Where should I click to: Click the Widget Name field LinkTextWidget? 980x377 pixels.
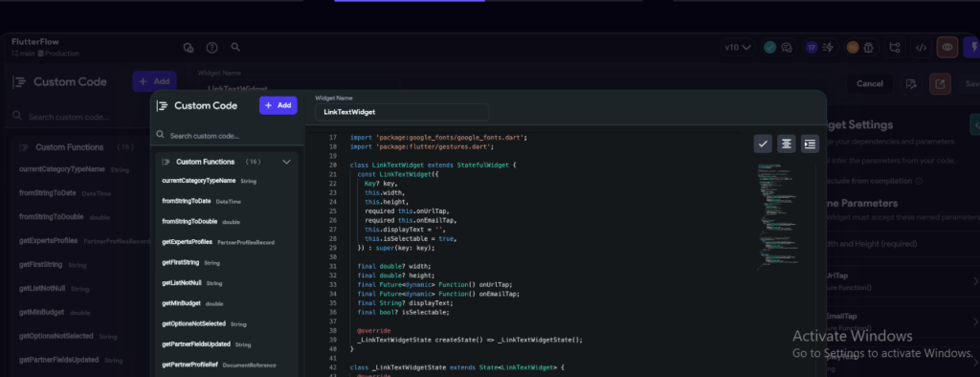pos(402,112)
